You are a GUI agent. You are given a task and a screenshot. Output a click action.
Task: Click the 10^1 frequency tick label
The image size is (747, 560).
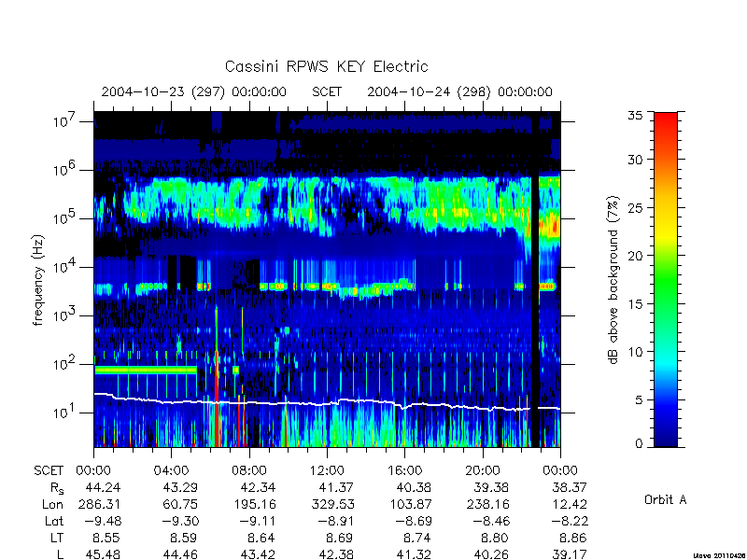65,412
